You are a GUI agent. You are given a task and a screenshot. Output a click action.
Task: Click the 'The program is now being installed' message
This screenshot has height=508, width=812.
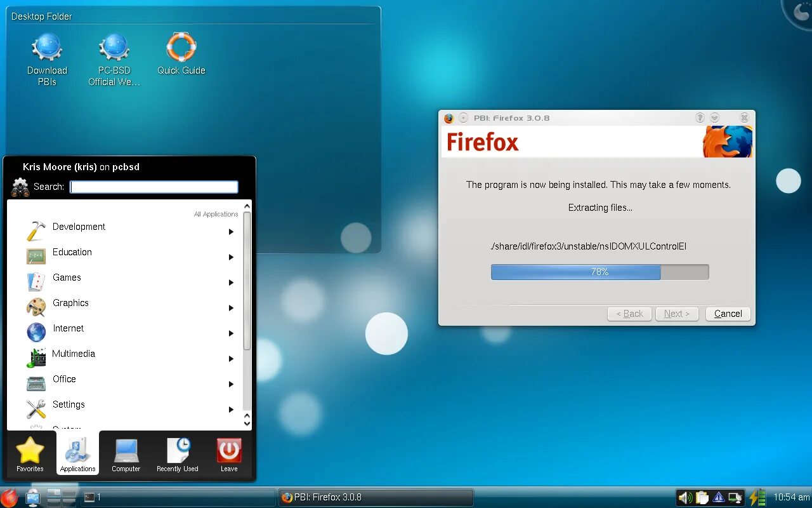click(x=598, y=185)
